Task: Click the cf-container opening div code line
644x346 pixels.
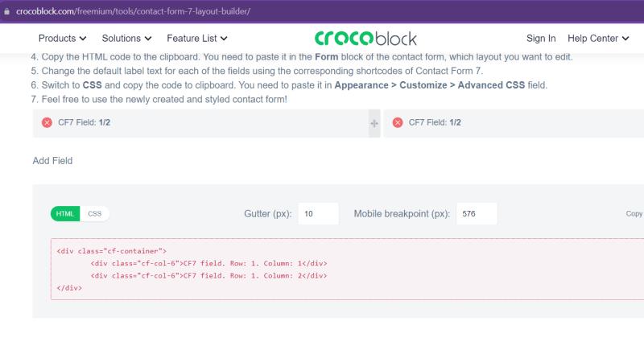Action: pos(112,251)
